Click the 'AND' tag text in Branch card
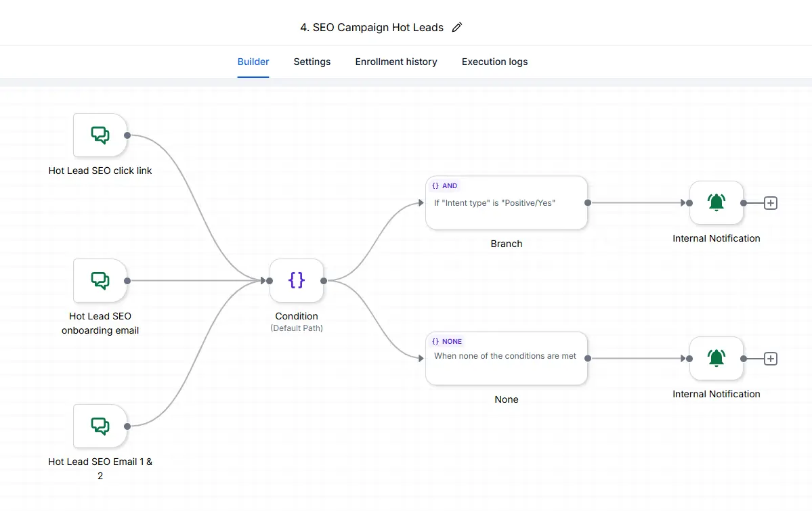 (450, 186)
